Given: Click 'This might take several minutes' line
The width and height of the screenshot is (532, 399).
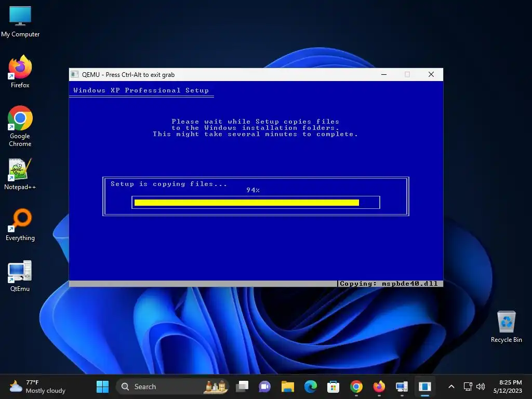Looking at the screenshot, I should tap(255, 134).
